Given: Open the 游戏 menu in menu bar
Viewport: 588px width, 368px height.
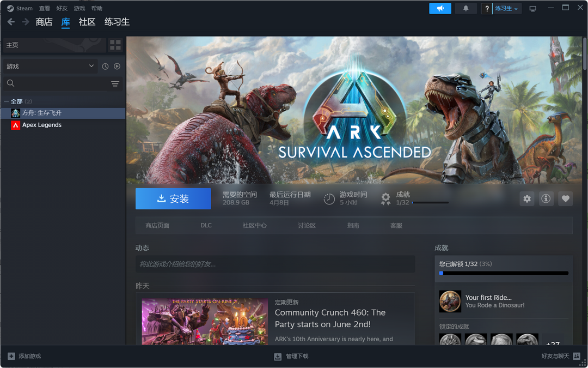Looking at the screenshot, I should [79, 8].
